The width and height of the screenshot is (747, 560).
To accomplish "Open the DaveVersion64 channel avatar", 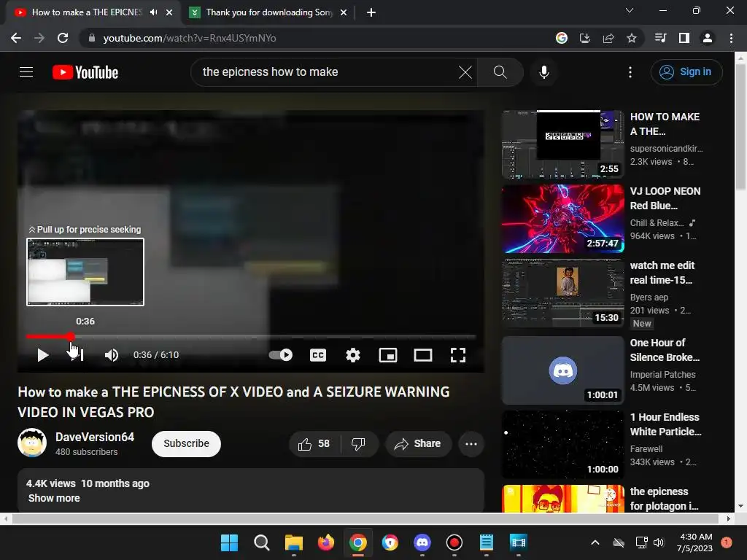I will 32,443.
